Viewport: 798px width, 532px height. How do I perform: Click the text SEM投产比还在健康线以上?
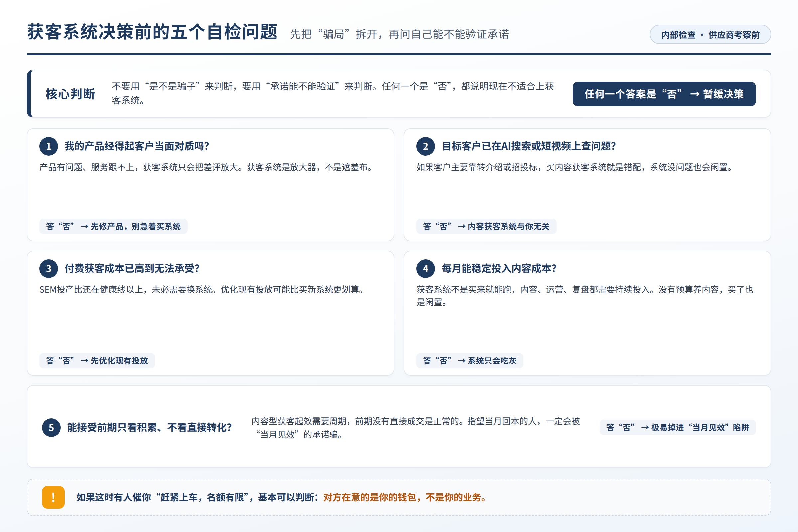(91, 290)
